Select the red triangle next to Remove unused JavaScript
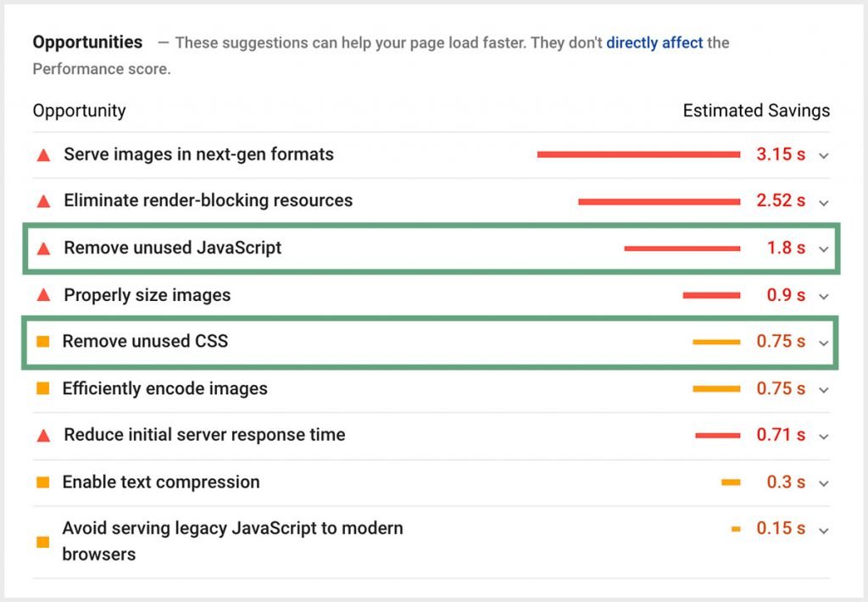The width and height of the screenshot is (868, 602). (42, 248)
